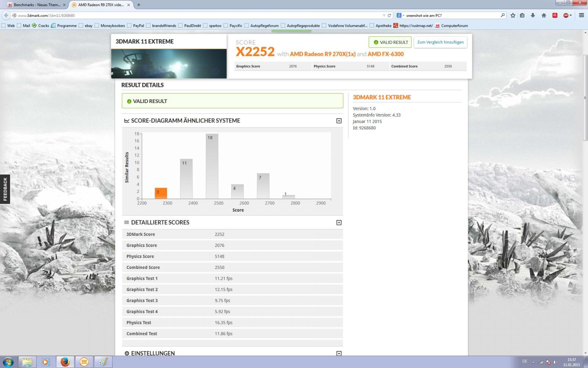Reload the page with the refresh icon

(390, 15)
